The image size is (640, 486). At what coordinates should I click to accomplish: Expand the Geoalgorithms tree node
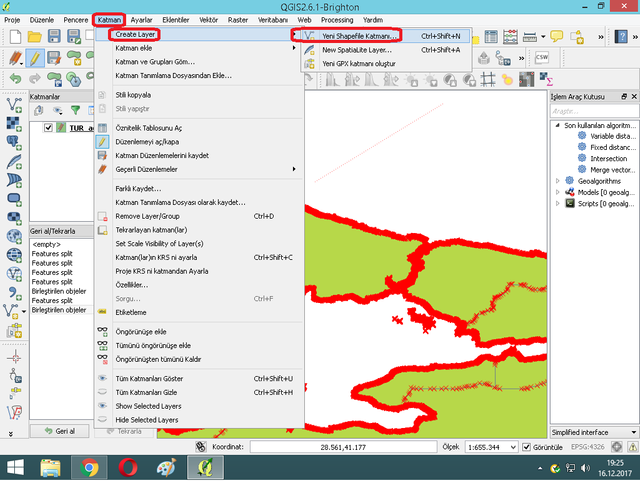558,180
